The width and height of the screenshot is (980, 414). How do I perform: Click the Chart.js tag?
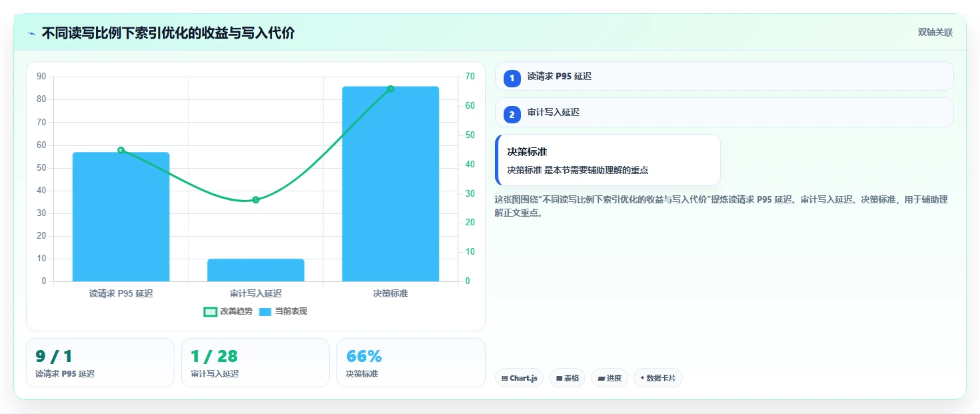coord(519,378)
